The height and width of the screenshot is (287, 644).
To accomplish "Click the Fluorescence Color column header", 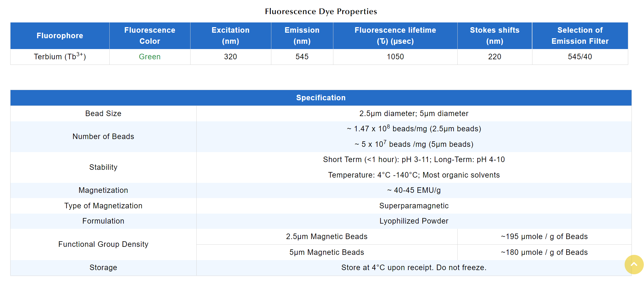I will coord(150,36).
